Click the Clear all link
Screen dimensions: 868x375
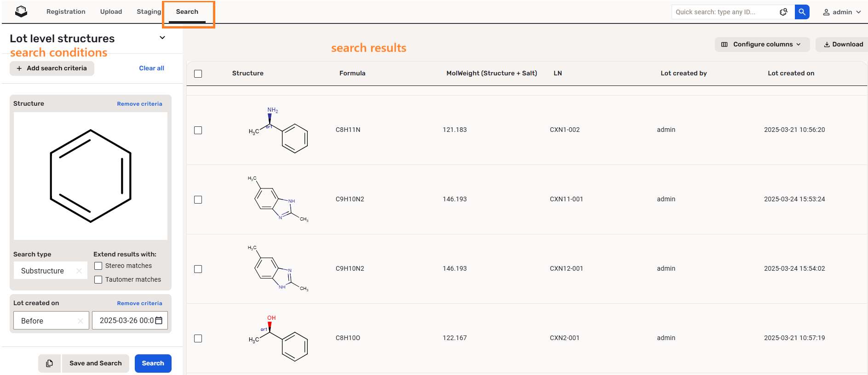(151, 68)
